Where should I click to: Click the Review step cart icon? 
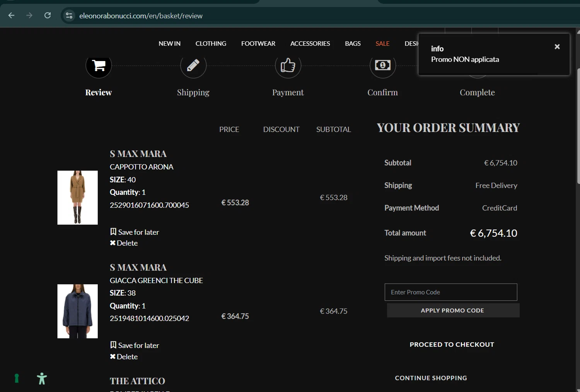click(x=99, y=65)
